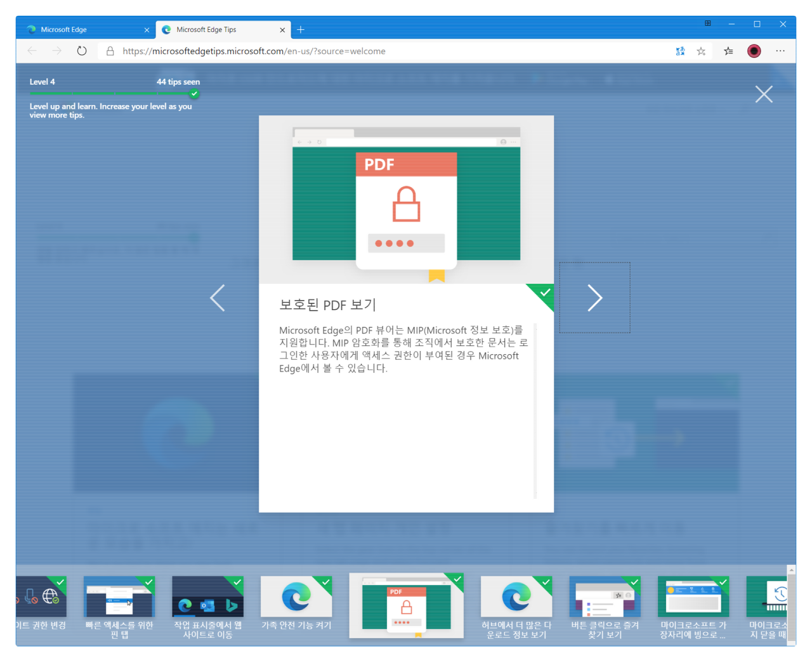Open a new tab with the plus button
This screenshot has height=662, width=812.
click(301, 29)
